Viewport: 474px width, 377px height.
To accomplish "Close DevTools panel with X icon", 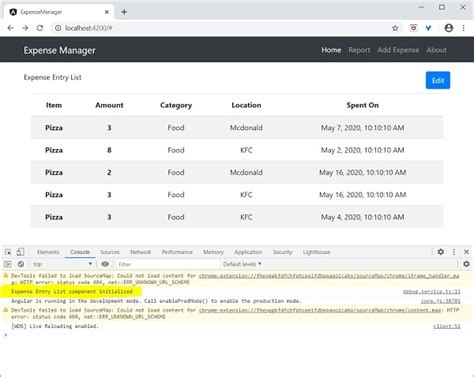I will (466, 252).
